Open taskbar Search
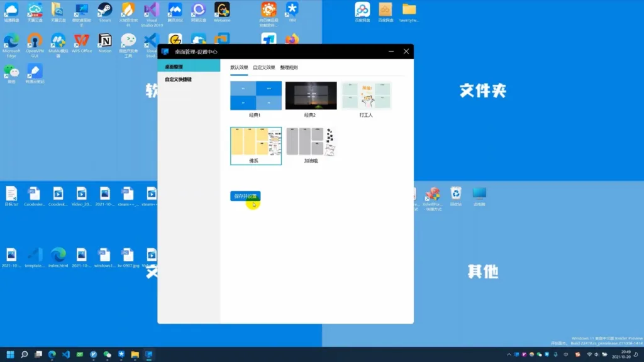 point(25,354)
